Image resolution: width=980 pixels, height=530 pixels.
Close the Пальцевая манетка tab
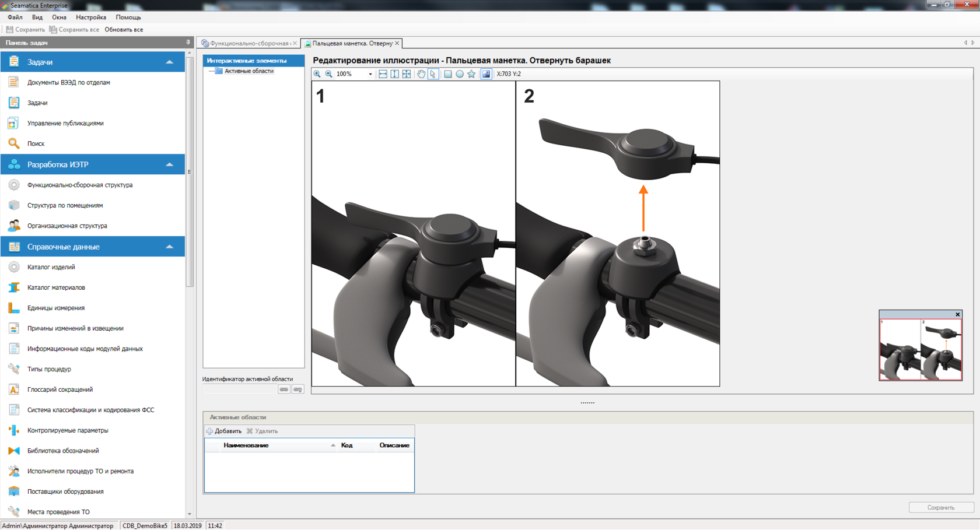[x=397, y=43]
